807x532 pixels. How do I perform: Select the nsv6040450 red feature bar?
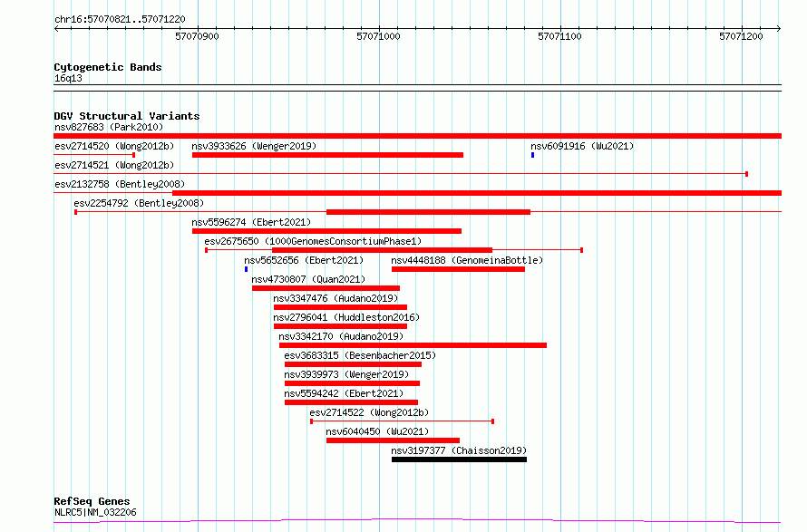coord(393,440)
